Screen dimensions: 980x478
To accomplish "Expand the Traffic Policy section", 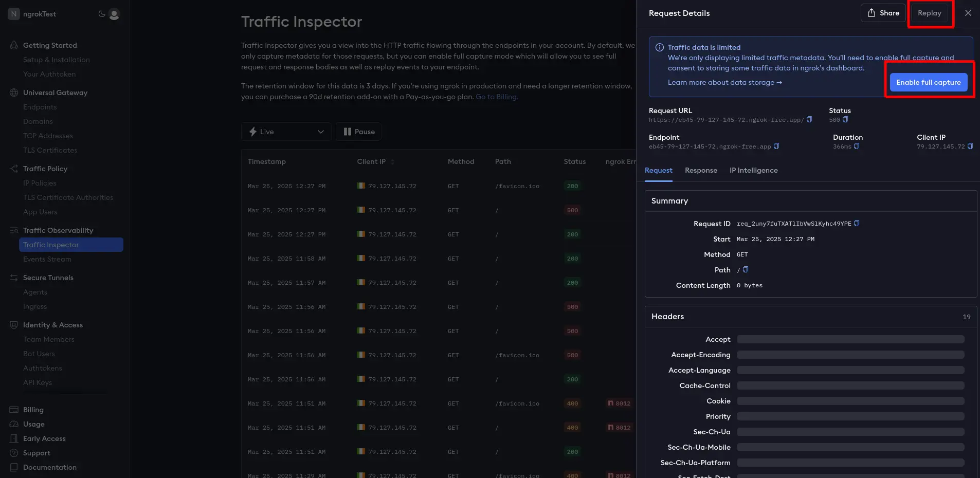I will pos(45,169).
